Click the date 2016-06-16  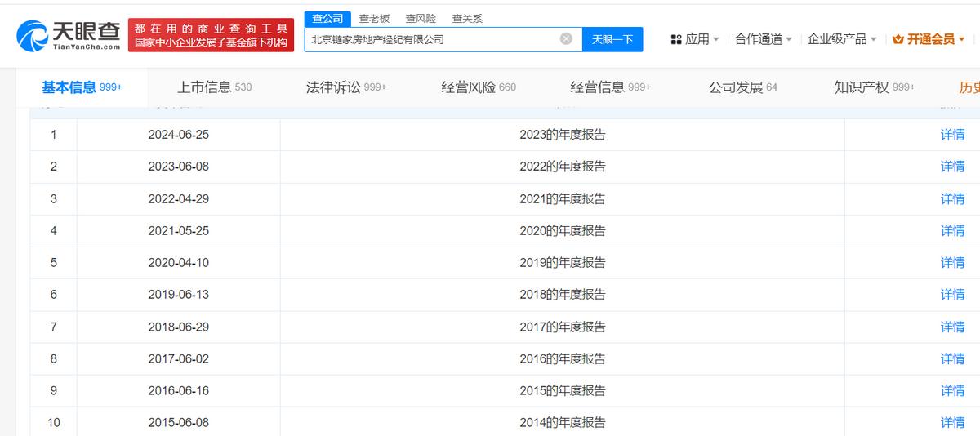pos(179,391)
